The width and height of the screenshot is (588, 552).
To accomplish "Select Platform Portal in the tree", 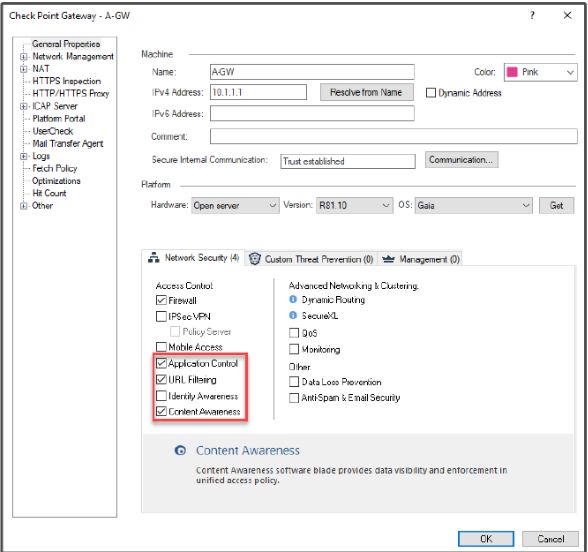I will tap(58, 118).
